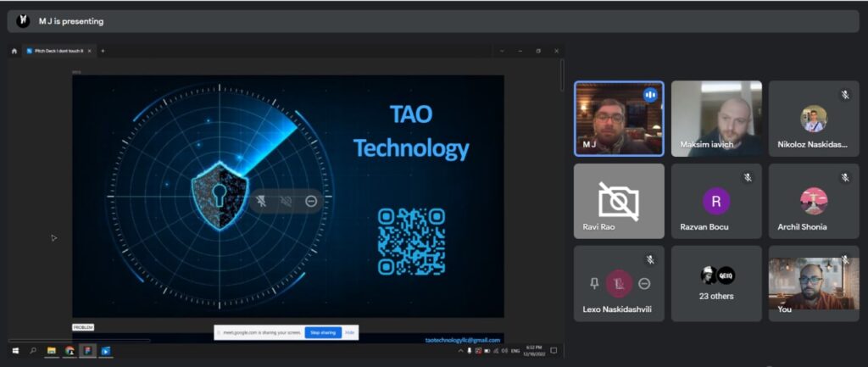Image resolution: width=868 pixels, height=367 pixels.
Task: Click the Hide link in sharing banner
Action: click(x=349, y=332)
